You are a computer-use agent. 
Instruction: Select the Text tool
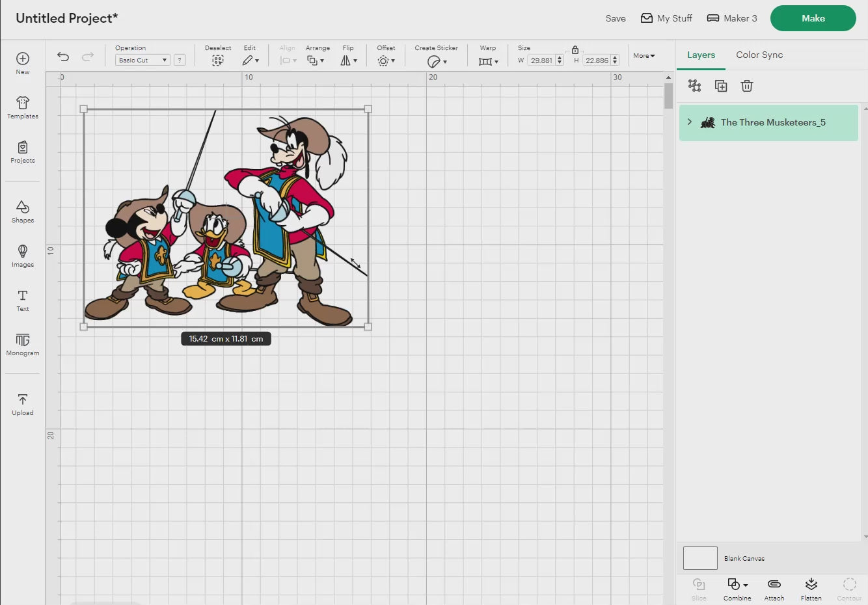(x=23, y=300)
